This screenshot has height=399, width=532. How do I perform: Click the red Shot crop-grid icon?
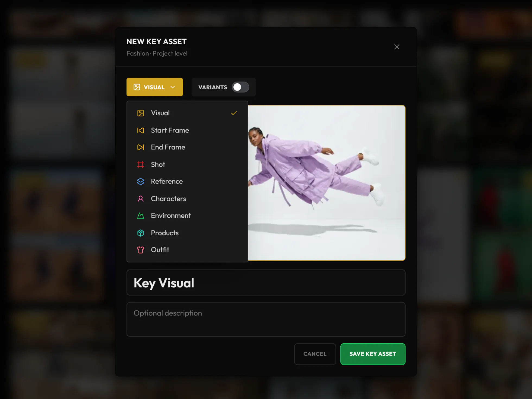(141, 165)
